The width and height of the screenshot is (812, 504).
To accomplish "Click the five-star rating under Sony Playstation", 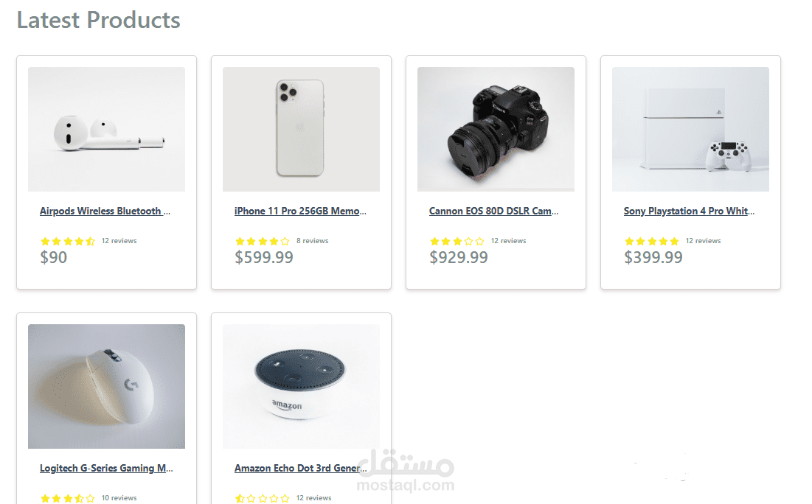I will tap(652, 241).
